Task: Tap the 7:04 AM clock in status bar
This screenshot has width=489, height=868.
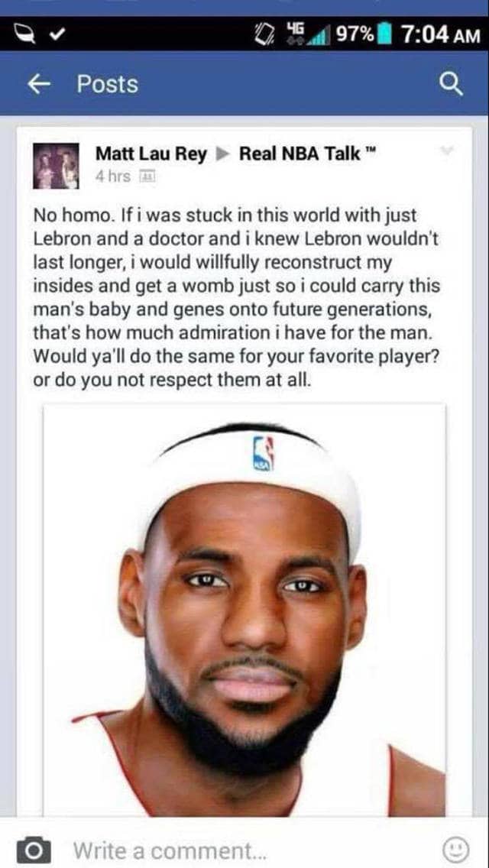Action: [439, 35]
